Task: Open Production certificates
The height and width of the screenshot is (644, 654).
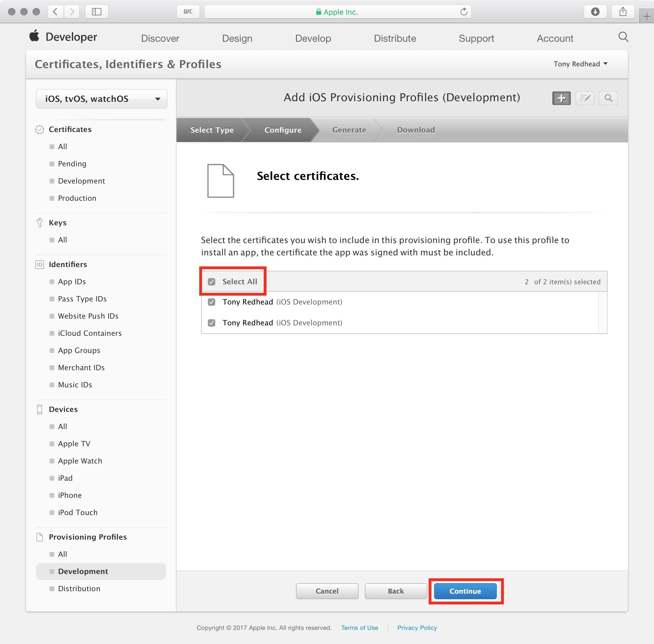Action: pos(77,198)
